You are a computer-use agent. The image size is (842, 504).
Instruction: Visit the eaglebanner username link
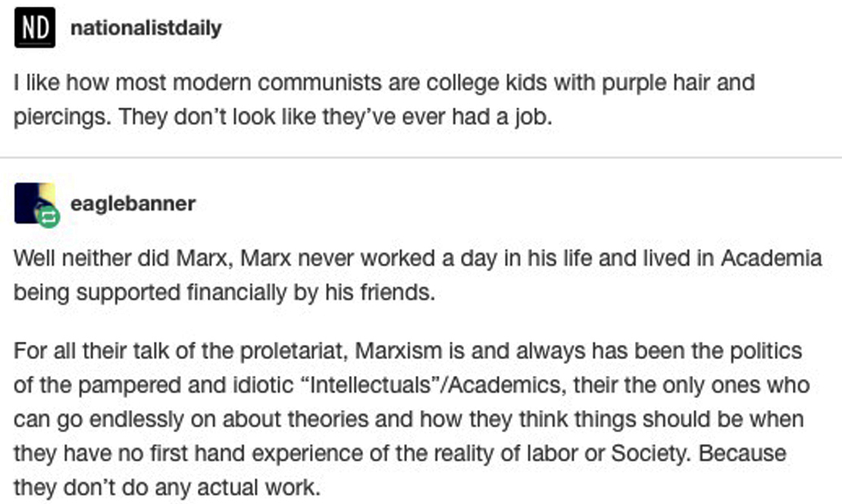[x=133, y=203]
